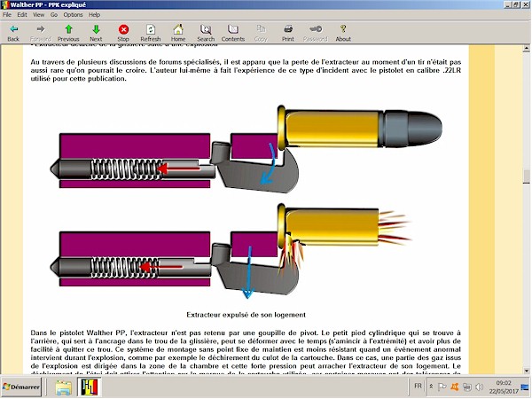Click the Copy toolbar icon
532x399 pixels.
coord(261,29)
